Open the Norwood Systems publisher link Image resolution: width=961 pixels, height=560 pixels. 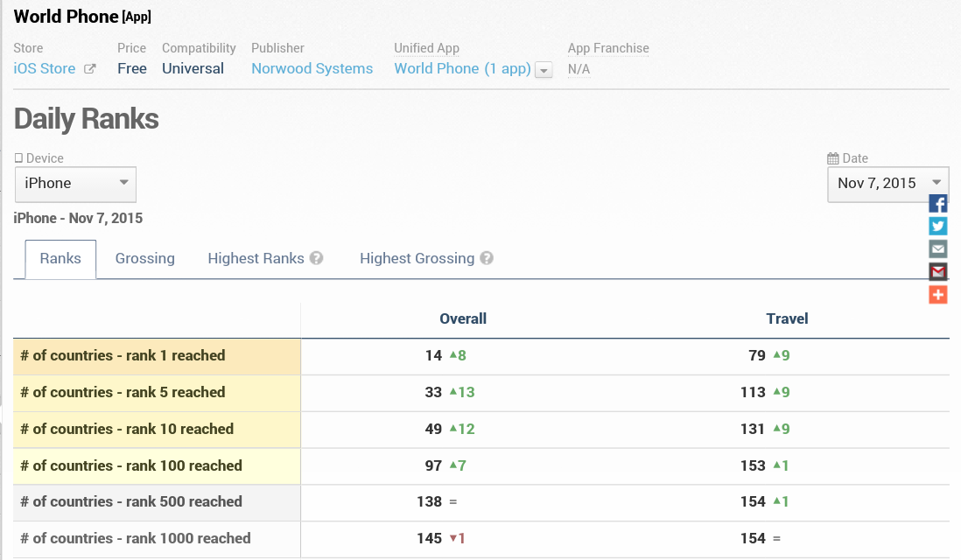pyautogui.click(x=312, y=68)
